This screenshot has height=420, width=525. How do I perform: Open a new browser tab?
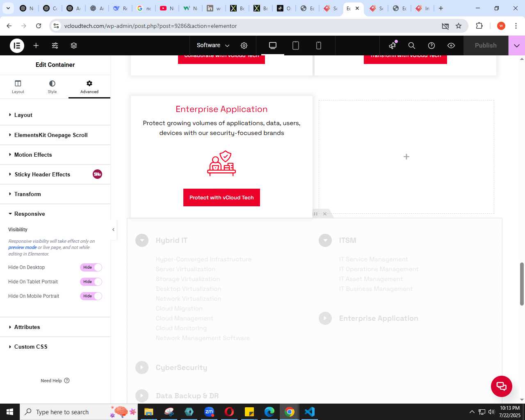coord(441,8)
